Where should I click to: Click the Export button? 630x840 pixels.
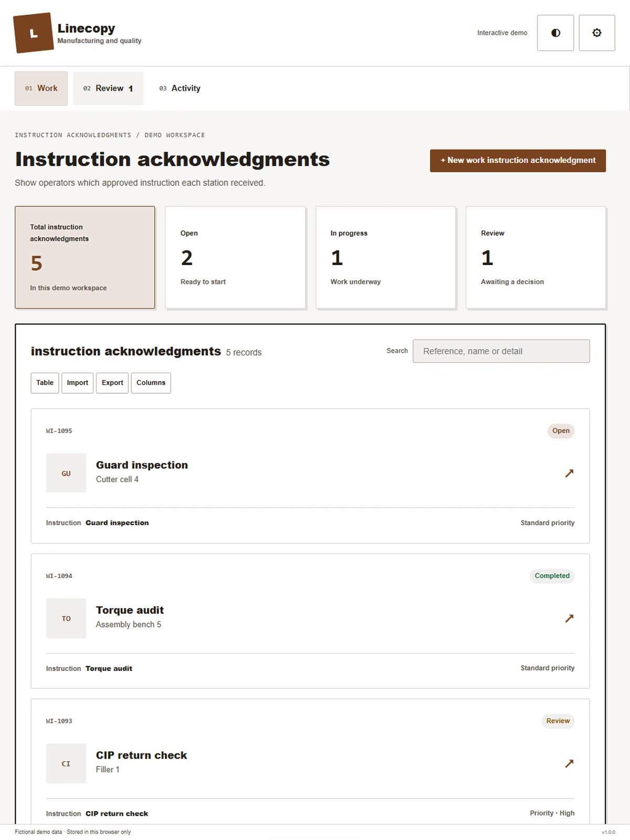[112, 383]
